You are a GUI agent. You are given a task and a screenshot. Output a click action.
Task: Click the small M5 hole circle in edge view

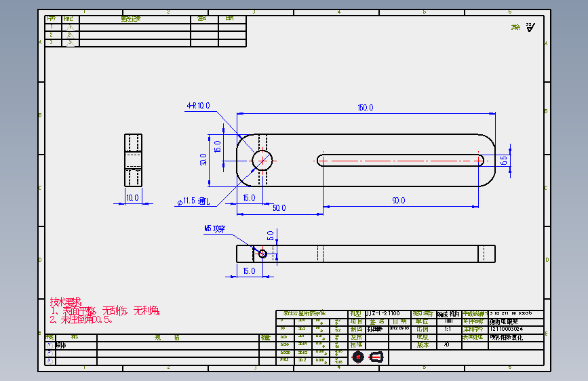click(262, 254)
